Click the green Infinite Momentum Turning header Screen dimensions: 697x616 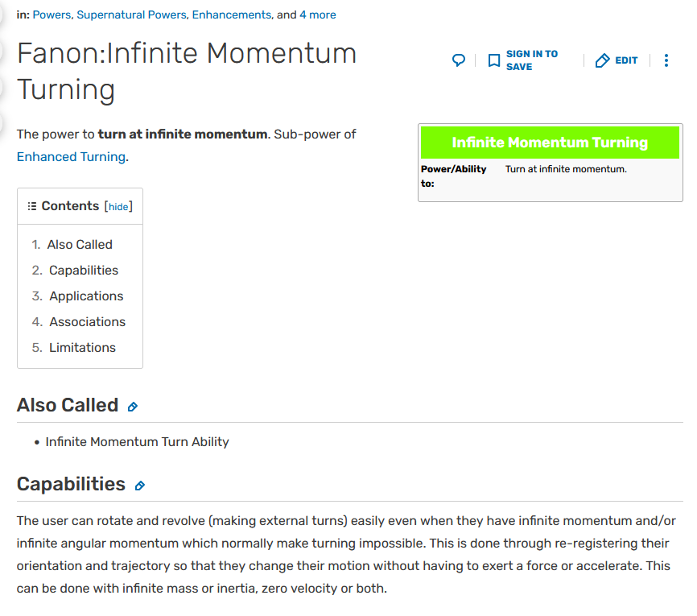(550, 143)
